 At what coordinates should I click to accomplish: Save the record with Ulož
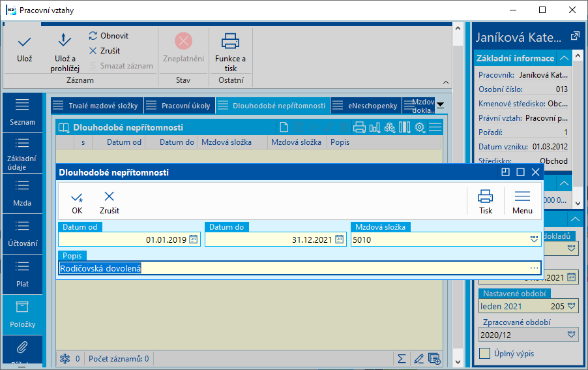(x=24, y=49)
